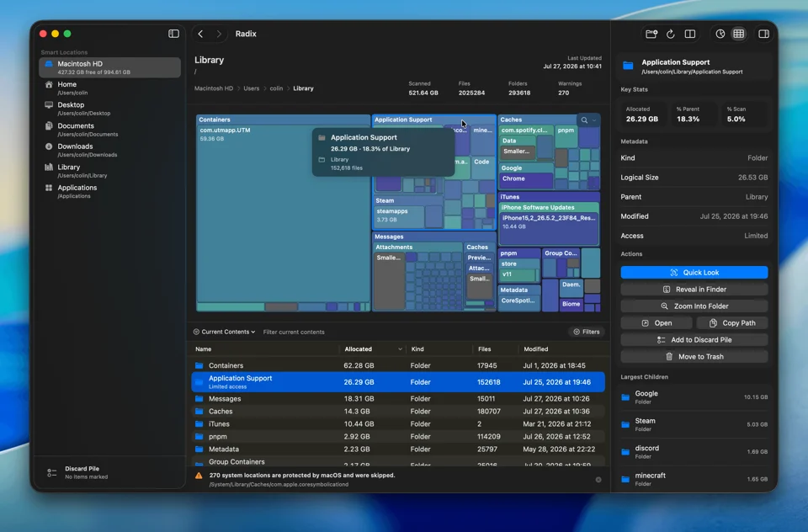
Task: Open the Current Contents dropdown
Action: point(224,332)
